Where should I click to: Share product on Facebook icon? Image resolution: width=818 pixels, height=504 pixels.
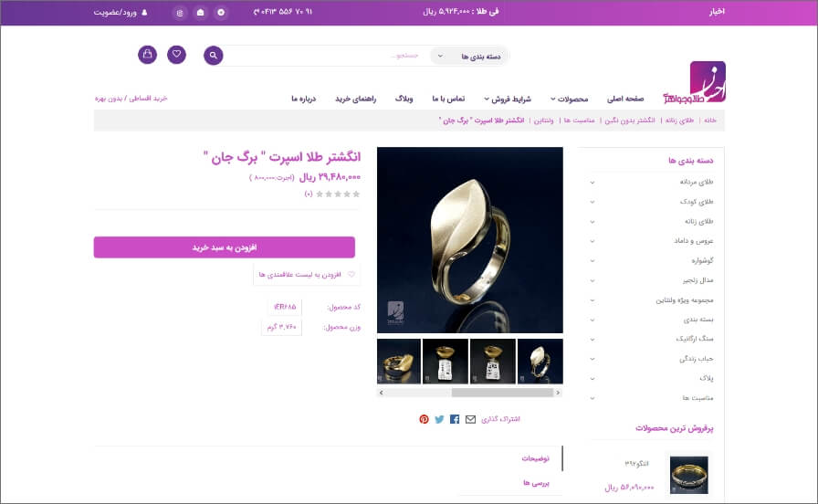pyautogui.click(x=455, y=419)
